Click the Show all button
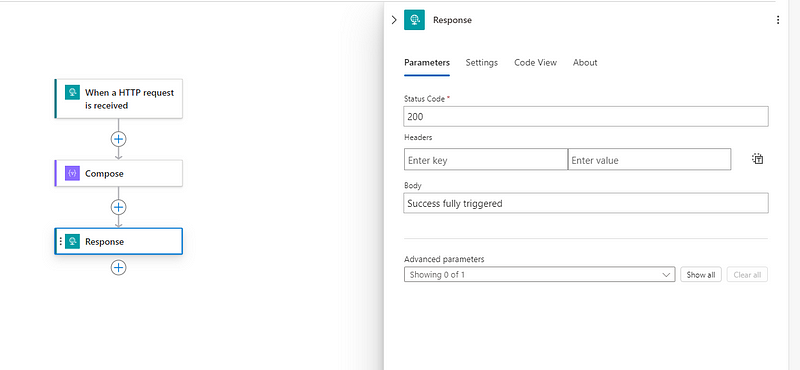The width and height of the screenshot is (800, 370). [x=701, y=275]
